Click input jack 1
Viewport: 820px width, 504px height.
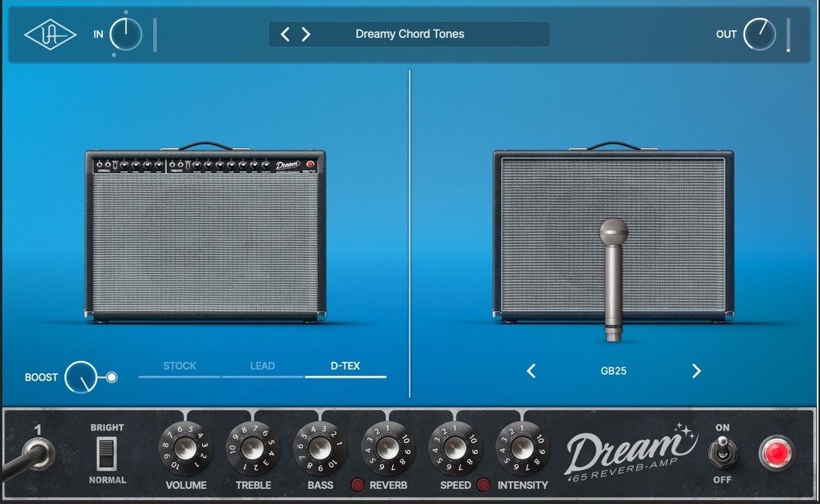coord(38,453)
